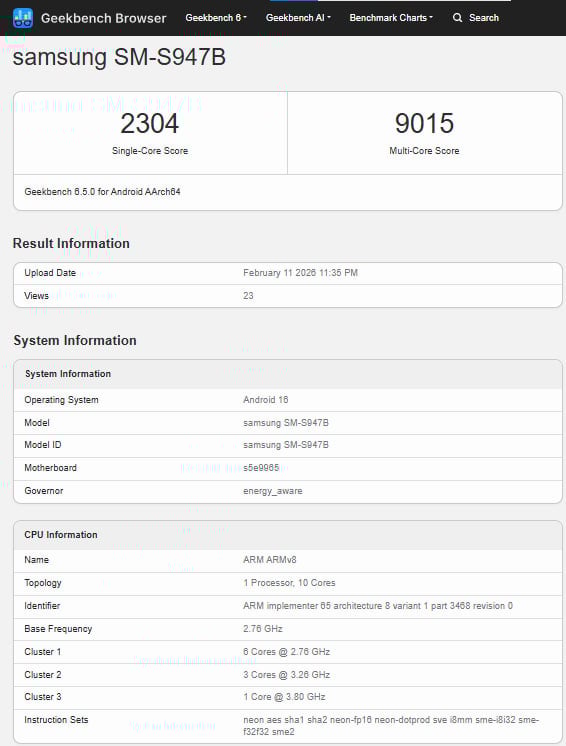Image resolution: width=566 pixels, height=746 pixels.
Task: Click Cluster 3 value 1 Core @ 3.80 GHz
Action: coord(284,697)
